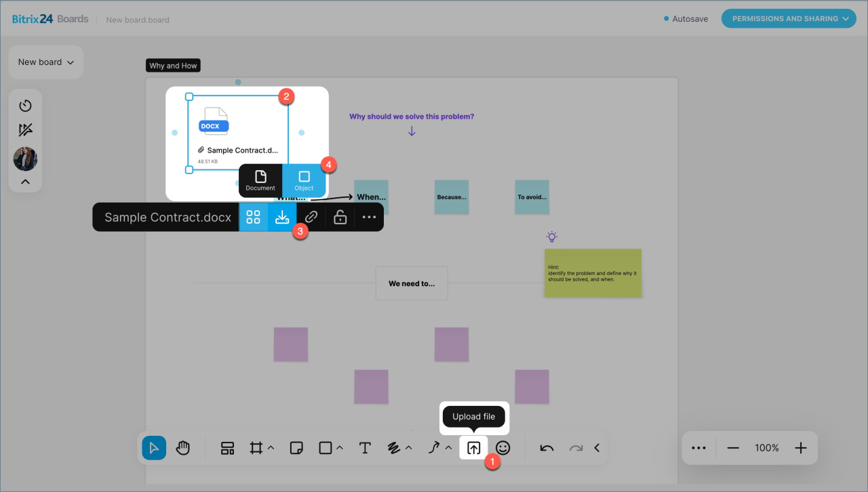The height and width of the screenshot is (492, 868).
Task: Click the yellow Hint sticky note
Action: click(x=593, y=273)
